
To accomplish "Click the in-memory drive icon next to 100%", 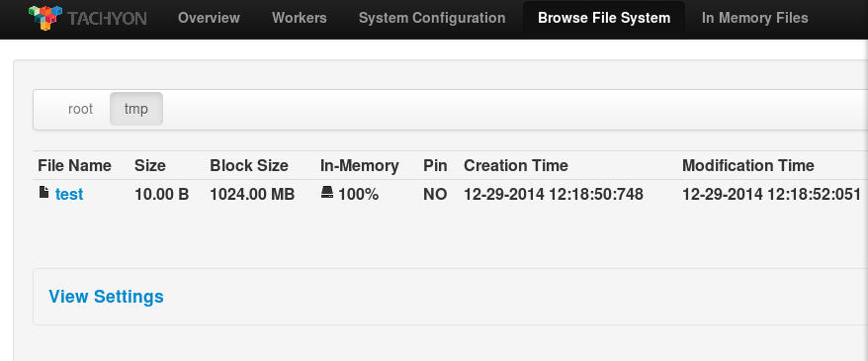I will click(x=327, y=192).
